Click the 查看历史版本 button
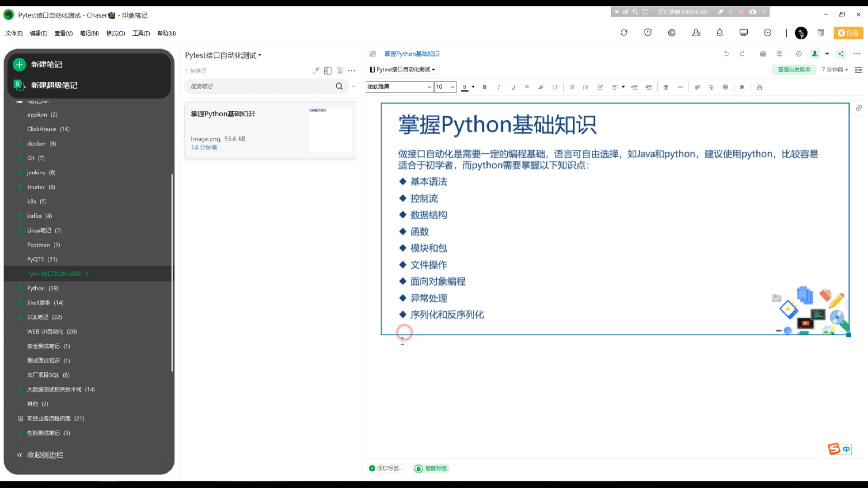Viewport: 868px width, 488px height. click(794, 70)
